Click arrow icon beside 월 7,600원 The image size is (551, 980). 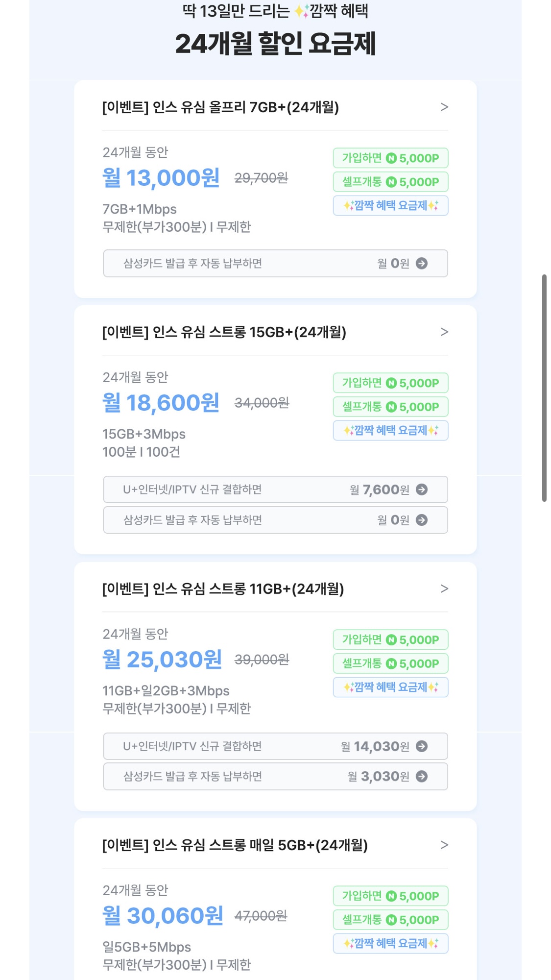click(x=421, y=490)
